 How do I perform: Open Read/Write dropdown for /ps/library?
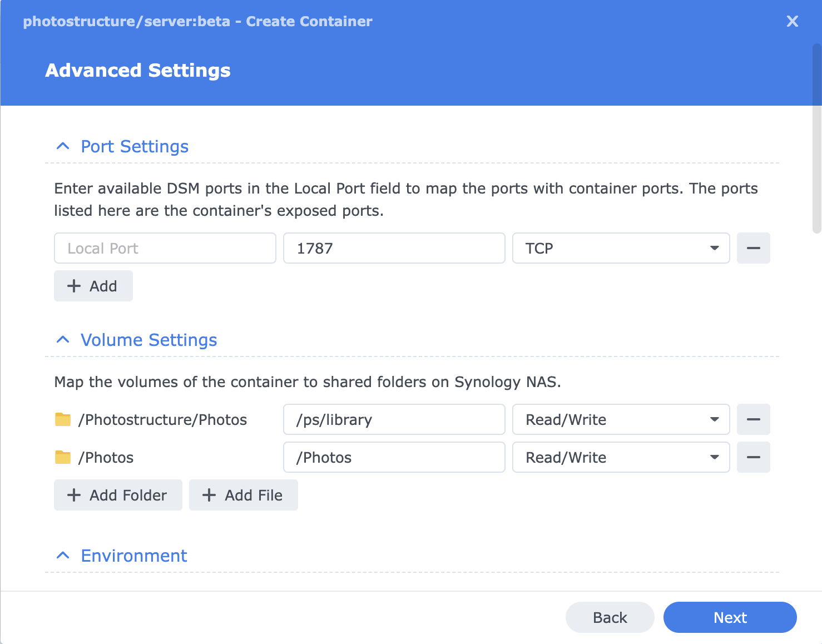[714, 419]
